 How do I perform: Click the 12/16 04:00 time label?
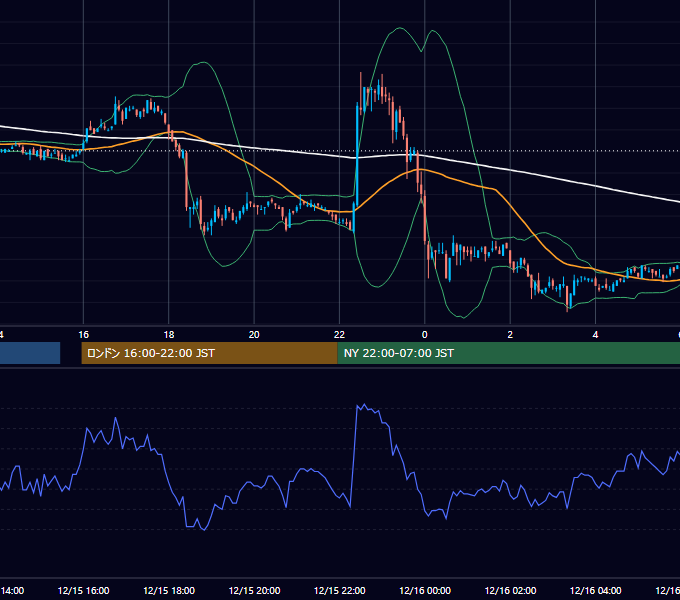click(x=595, y=590)
